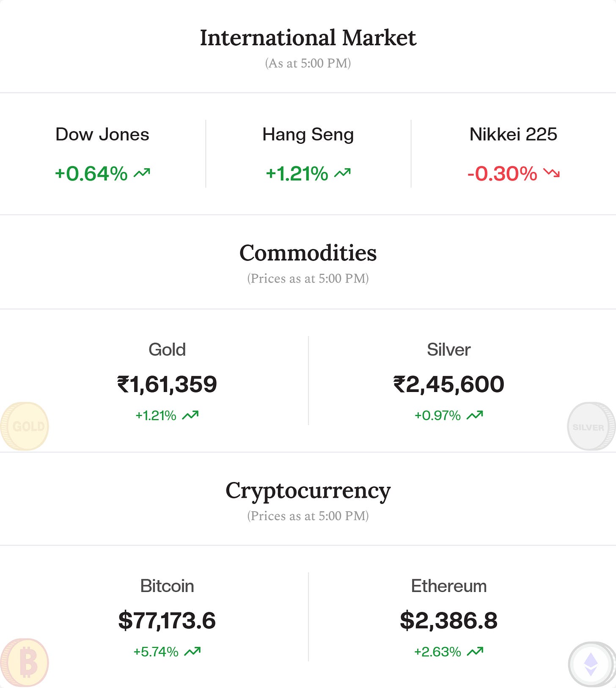This screenshot has height=688, width=616.
Task: Click the Ethereum price $2,386.8
Action: [448, 621]
